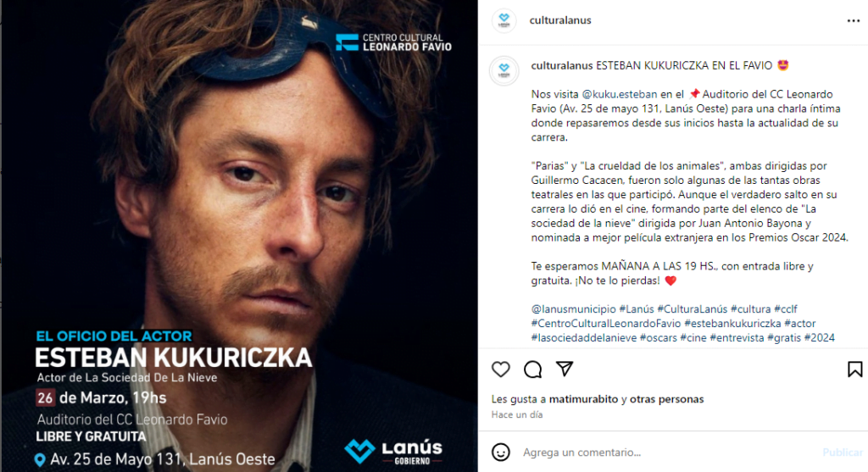
Task: Show the otras personas likes list
Action: tap(666, 399)
